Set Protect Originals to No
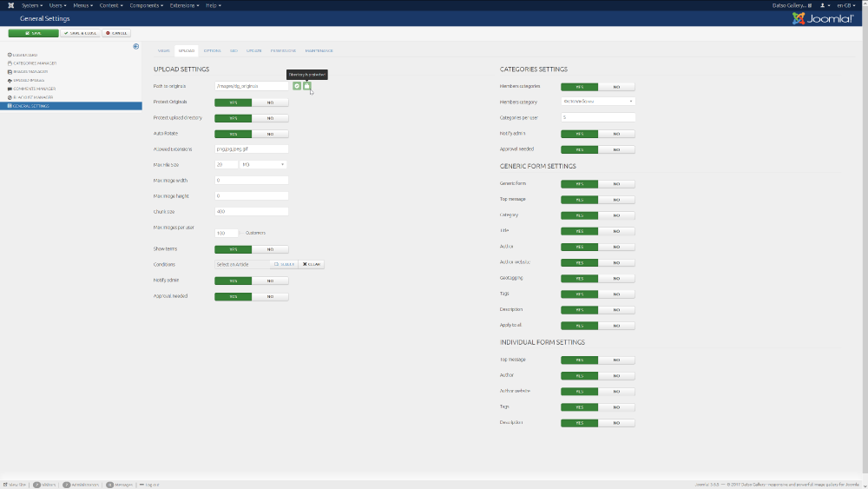Screen dimensions: 868x489 [x=270, y=102]
